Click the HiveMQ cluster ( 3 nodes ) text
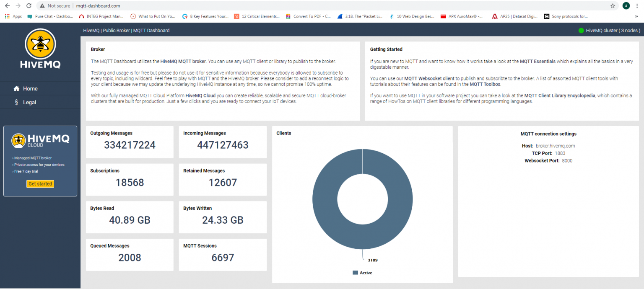644x289 pixels. click(613, 31)
